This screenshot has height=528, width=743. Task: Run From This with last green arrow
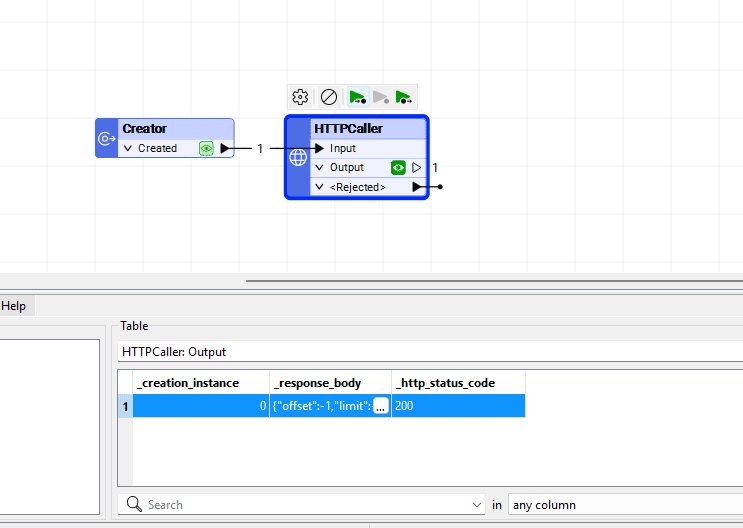(404, 97)
